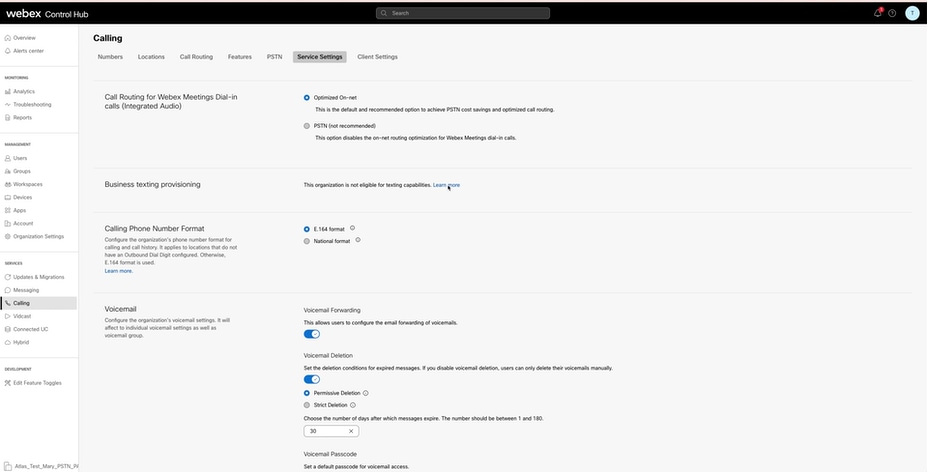Open the Service Settings tab
928x472 pixels.
(320, 57)
